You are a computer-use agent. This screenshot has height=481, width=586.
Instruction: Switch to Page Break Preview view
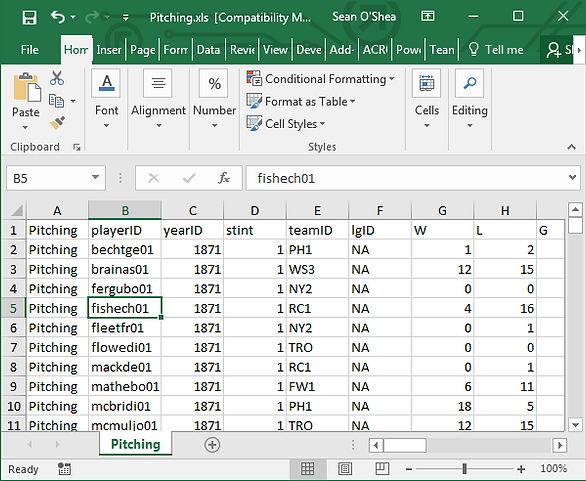(382, 469)
